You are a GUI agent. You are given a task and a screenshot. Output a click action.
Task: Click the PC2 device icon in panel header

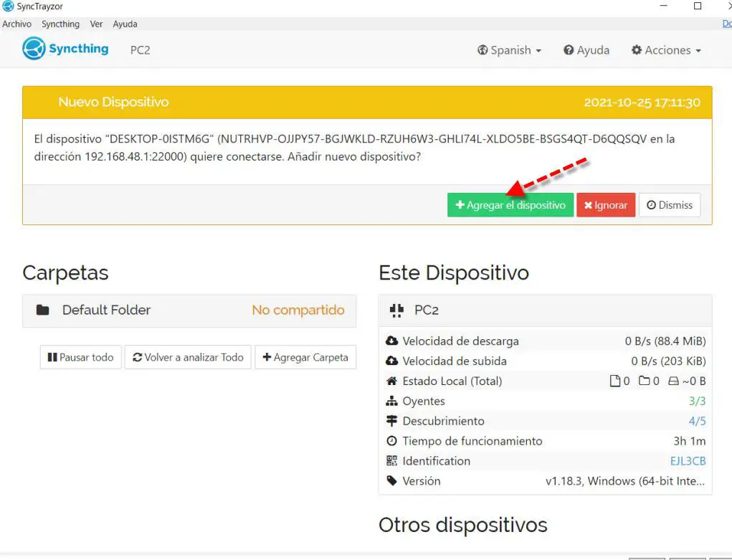click(x=396, y=310)
